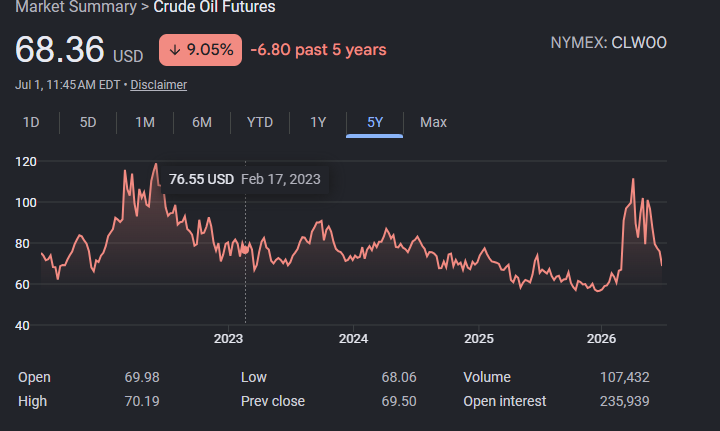The height and width of the screenshot is (431, 720).
Task: Click the 80 y-axis label
Action: click(x=22, y=244)
